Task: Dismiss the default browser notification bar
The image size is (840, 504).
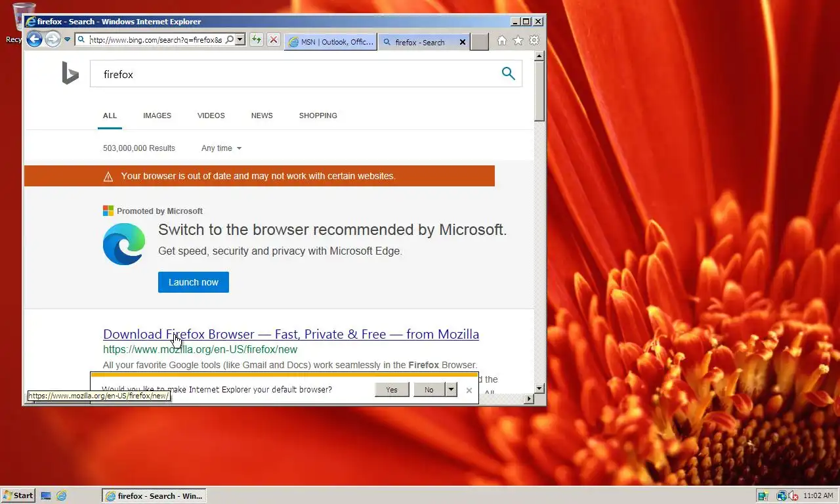Action: (469, 390)
